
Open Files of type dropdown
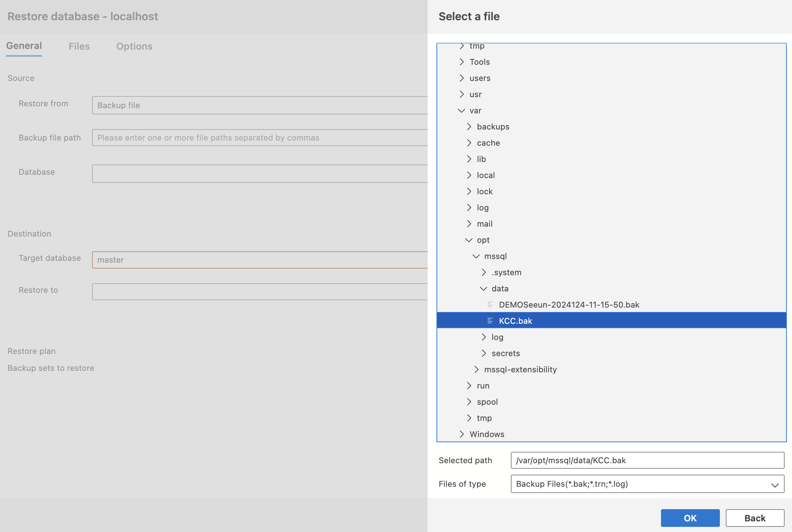tap(647, 484)
